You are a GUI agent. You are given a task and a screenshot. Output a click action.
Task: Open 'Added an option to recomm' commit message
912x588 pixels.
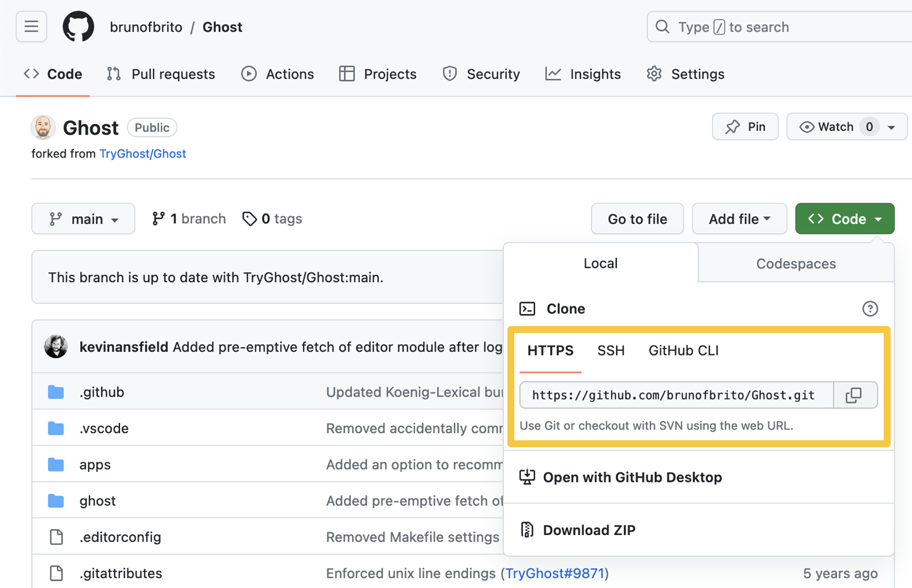414,465
